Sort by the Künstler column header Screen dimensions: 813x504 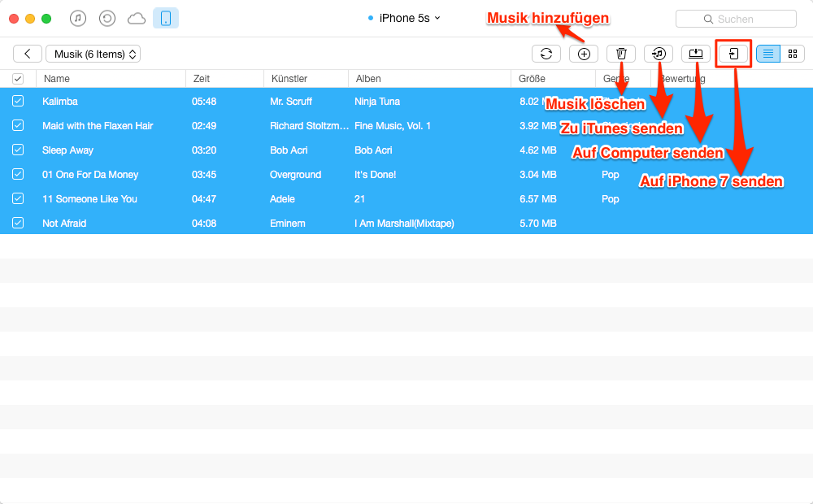point(306,79)
